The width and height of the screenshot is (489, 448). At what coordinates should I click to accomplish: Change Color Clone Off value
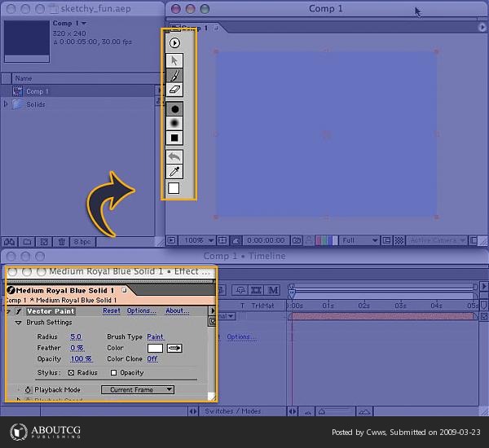[152, 359]
